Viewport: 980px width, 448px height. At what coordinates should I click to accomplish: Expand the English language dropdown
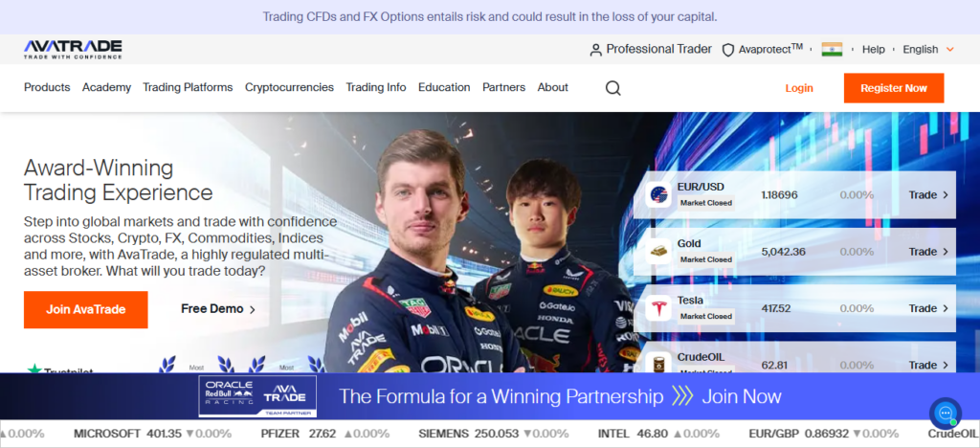pos(928,50)
